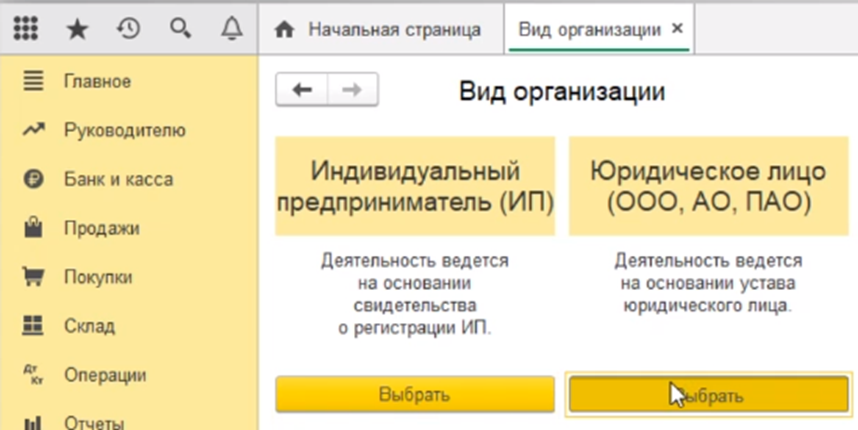Open the history clock icon
Screen dimensions: 858x430
coord(128,29)
